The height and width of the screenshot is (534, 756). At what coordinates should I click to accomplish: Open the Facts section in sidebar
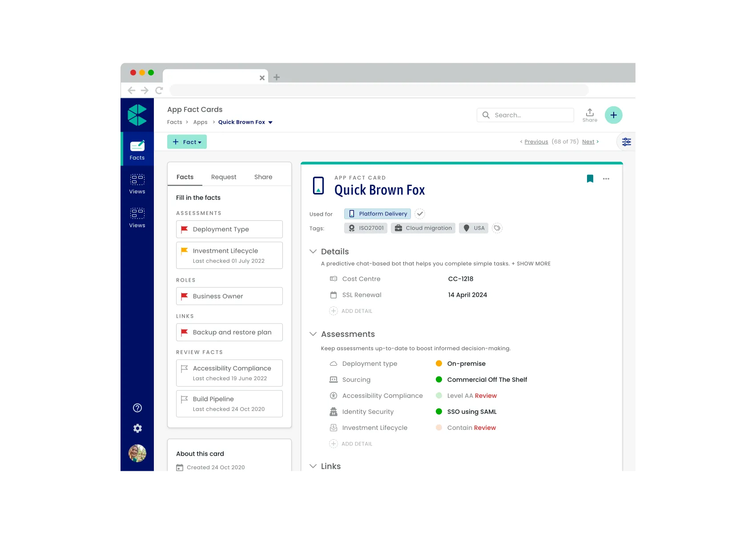[137, 150]
